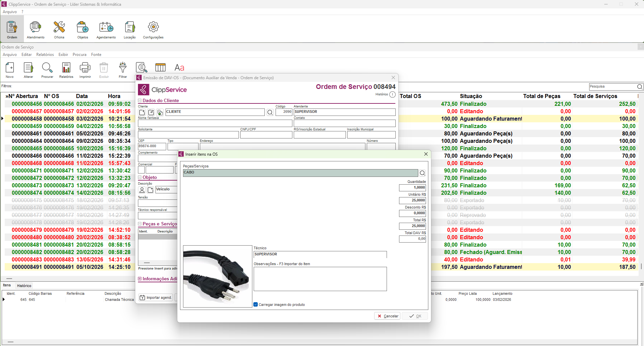Open Configurações gear icon

point(153,29)
